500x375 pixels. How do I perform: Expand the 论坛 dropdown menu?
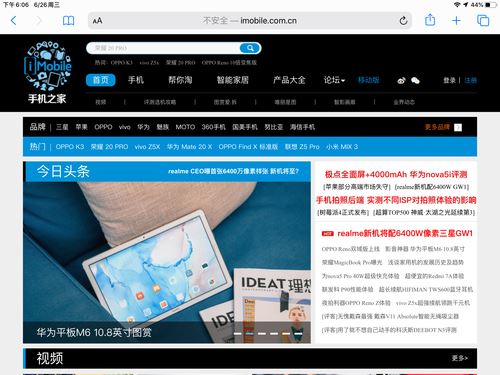click(x=334, y=80)
